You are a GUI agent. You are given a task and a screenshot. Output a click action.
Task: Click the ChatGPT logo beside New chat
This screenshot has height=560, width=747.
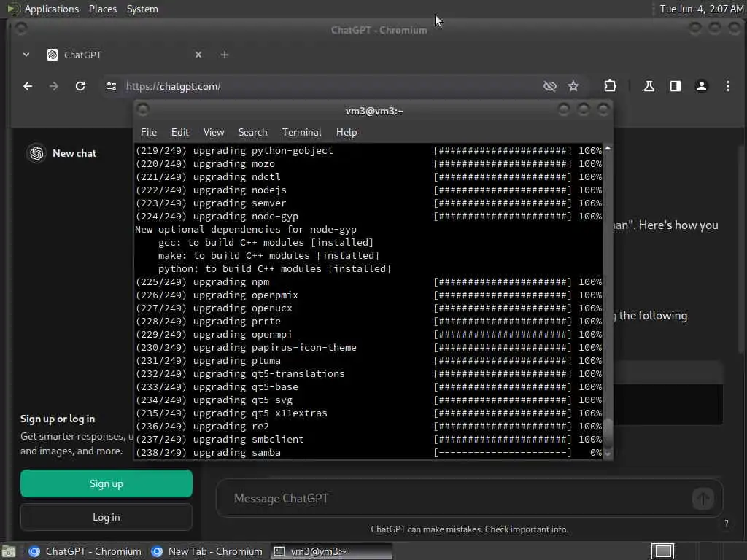coord(36,153)
